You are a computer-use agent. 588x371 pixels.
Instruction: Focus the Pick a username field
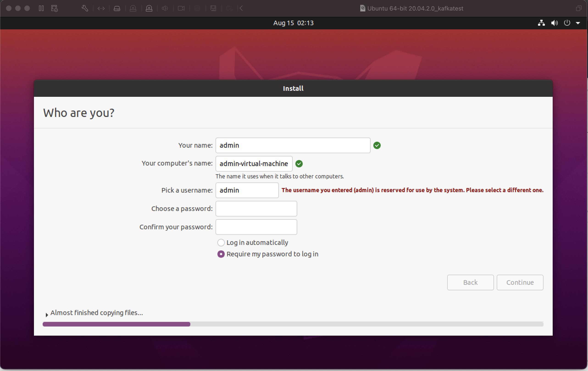click(x=247, y=190)
